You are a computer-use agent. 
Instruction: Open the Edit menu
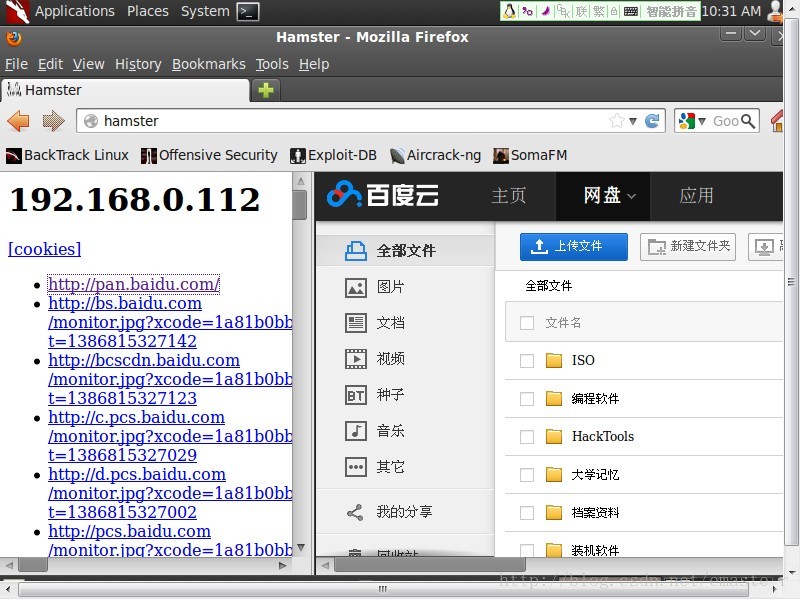tap(50, 64)
